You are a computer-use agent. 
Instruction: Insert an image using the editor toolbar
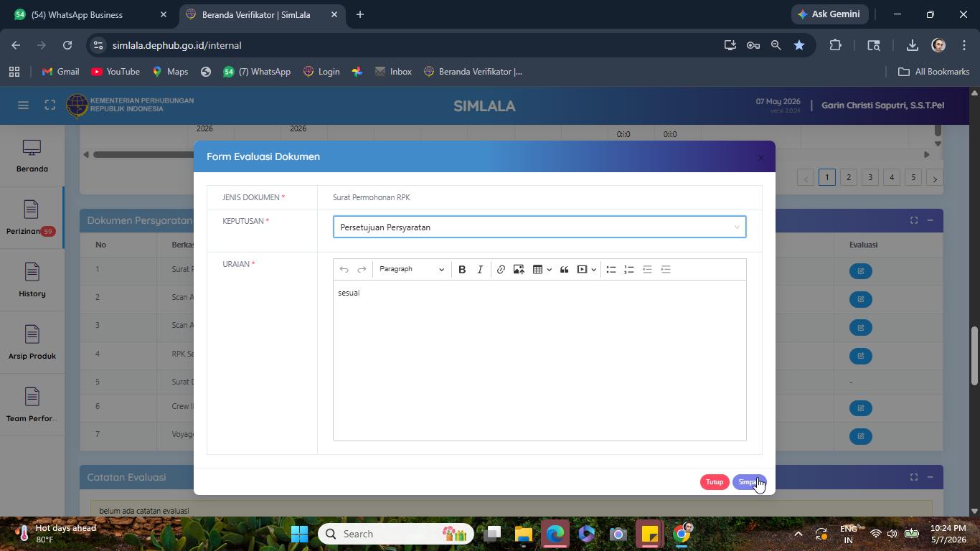pos(519,269)
